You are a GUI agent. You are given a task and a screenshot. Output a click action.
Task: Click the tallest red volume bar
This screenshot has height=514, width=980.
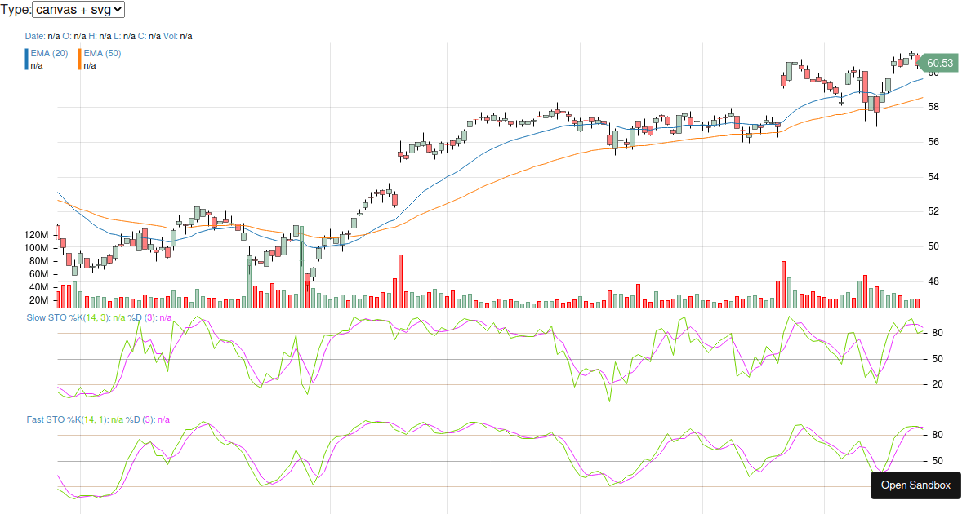[x=400, y=281]
